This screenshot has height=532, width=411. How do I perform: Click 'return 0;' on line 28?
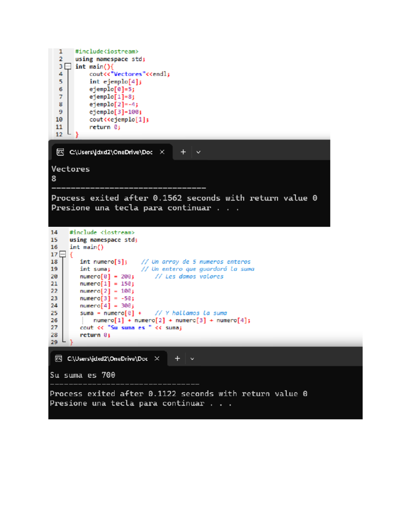tap(95, 335)
